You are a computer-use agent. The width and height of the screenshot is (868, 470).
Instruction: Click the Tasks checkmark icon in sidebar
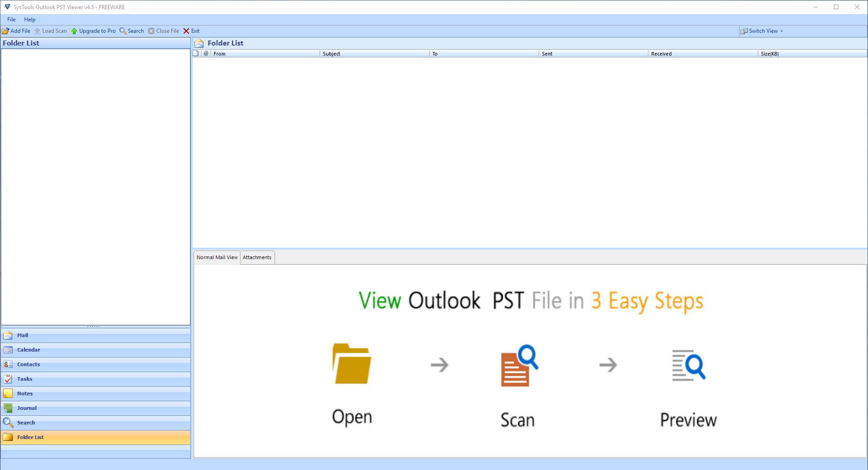(8, 379)
